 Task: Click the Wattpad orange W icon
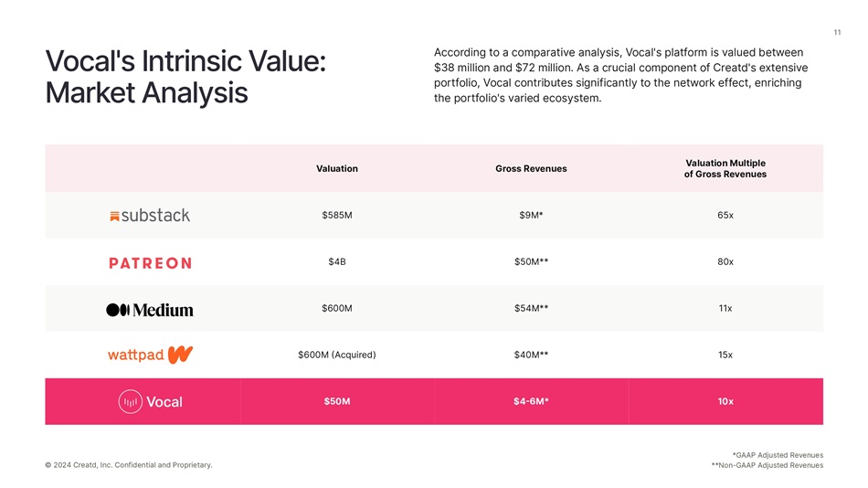(x=180, y=355)
